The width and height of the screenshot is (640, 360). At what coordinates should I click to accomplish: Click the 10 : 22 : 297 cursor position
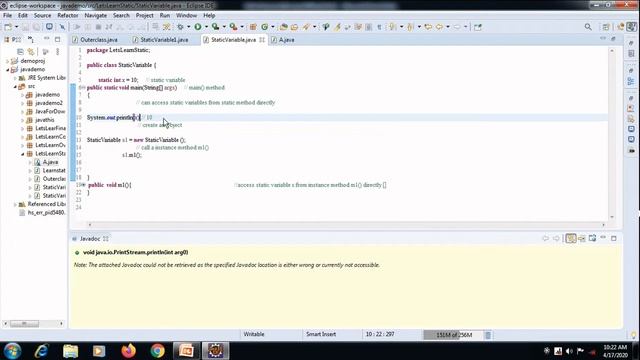(380, 334)
